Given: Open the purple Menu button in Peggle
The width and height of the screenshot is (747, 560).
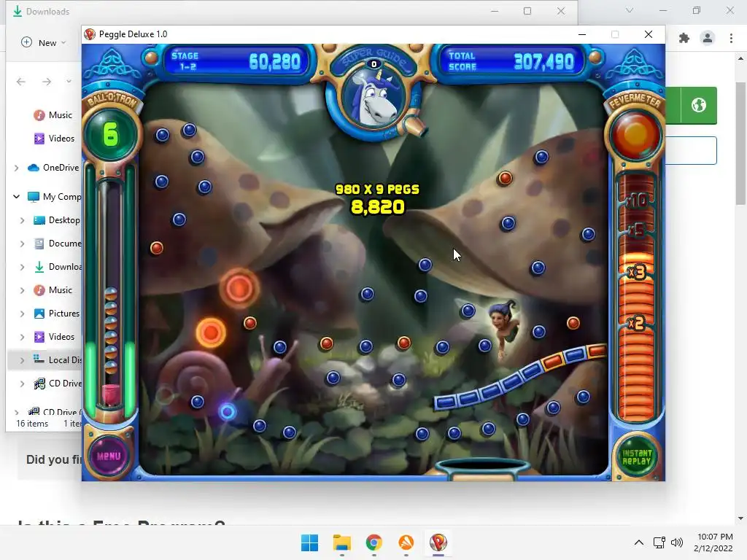Looking at the screenshot, I should tap(109, 456).
